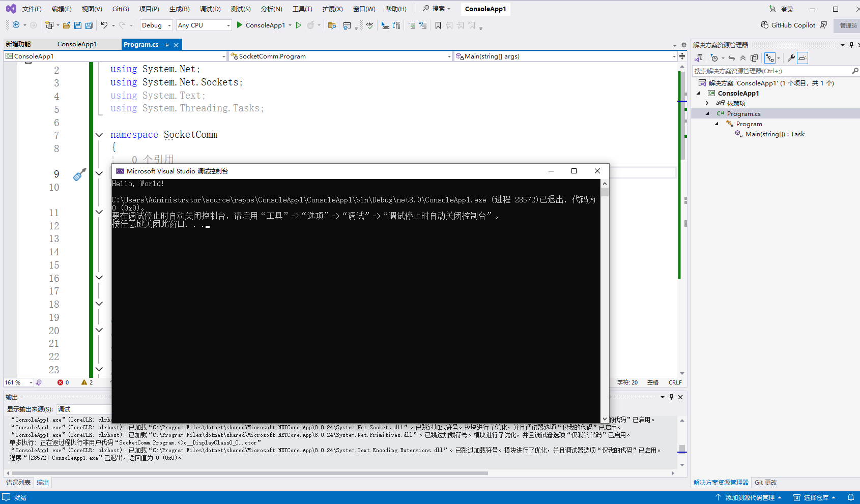Click the Open File folder icon
The image size is (860, 504).
[x=67, y=25]
